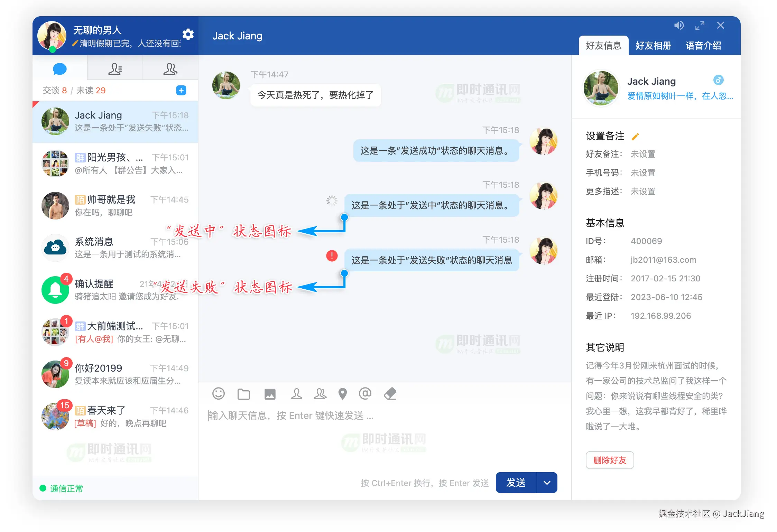Toggle fullscreen with expand arrows icon
This screenshot has width=777, height=532.
[700, 26]
